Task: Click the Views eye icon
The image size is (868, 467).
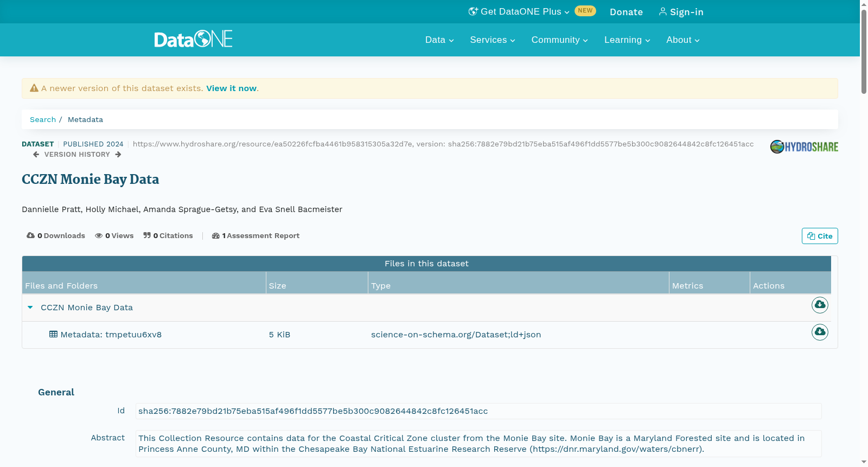Action: coord(99,235)
